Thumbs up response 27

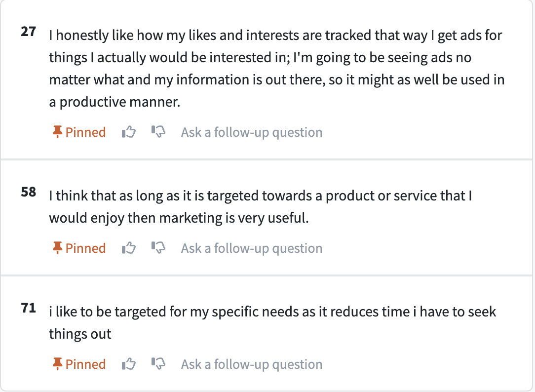tap(129, 132)
